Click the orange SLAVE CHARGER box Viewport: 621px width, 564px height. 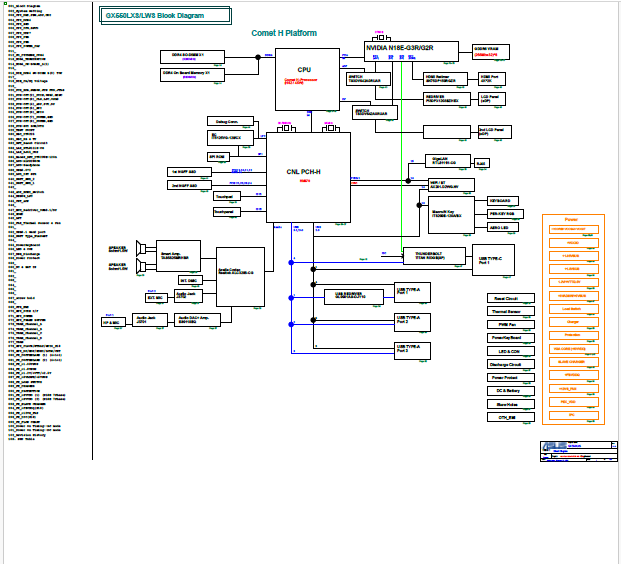tap(574, 362)
